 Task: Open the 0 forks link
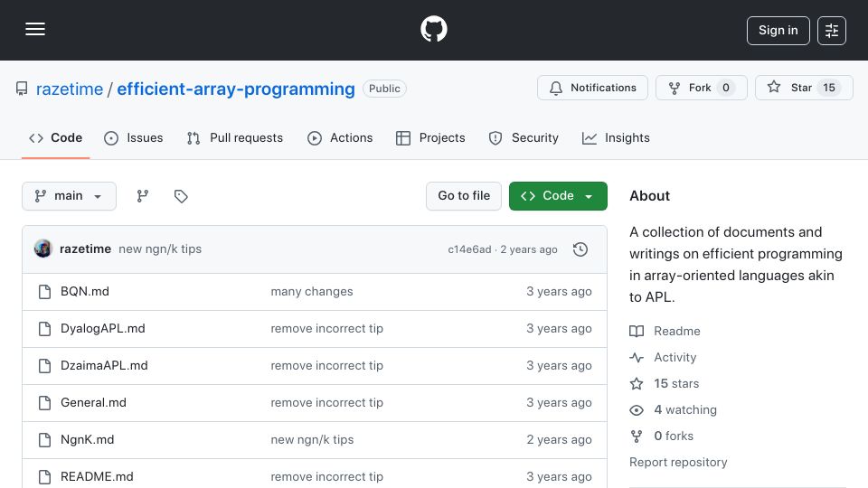pos(674,436)
